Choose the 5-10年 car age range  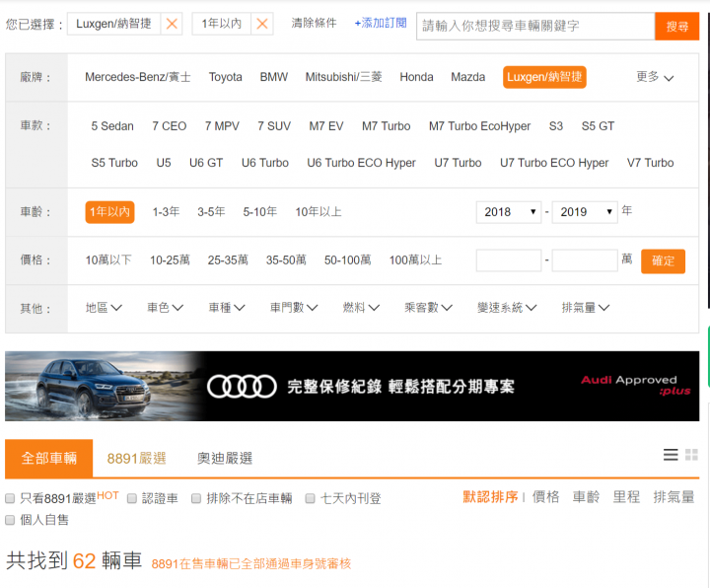tap(260, 212)
